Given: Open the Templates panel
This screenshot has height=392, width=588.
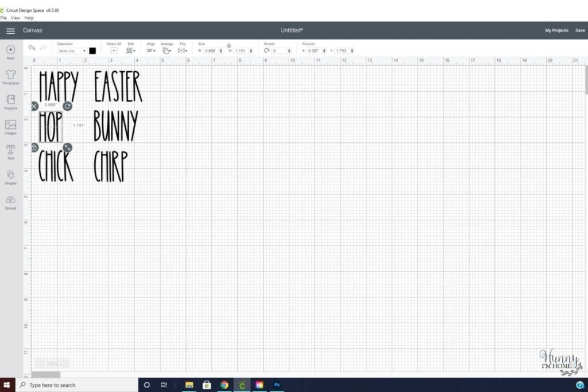Looking at the screenshot, I should click(x=10, y=77).
